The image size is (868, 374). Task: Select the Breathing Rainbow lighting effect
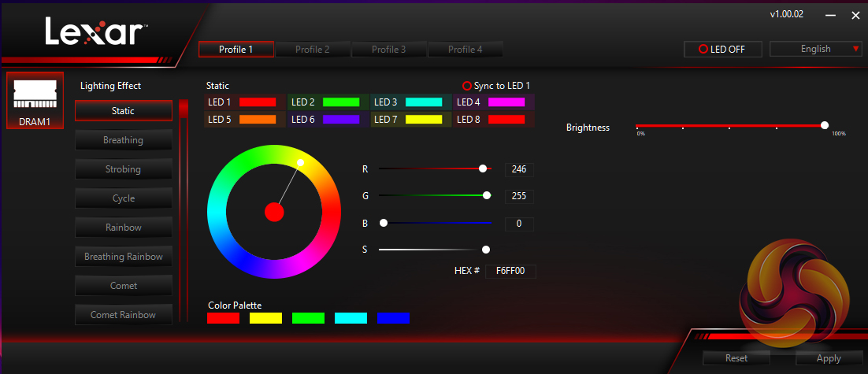point(124,257)
